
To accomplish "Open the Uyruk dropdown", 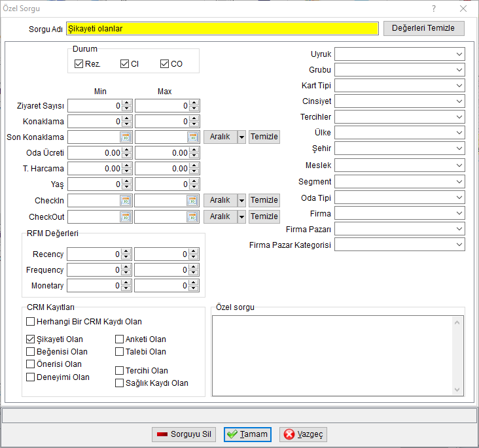I will (x=459, y=54).
